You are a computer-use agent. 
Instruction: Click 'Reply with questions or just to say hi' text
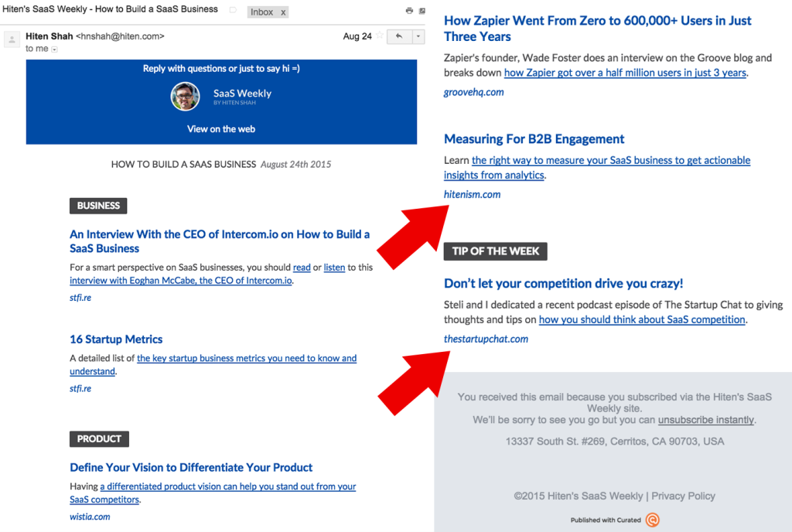click(x=221, y=69)
